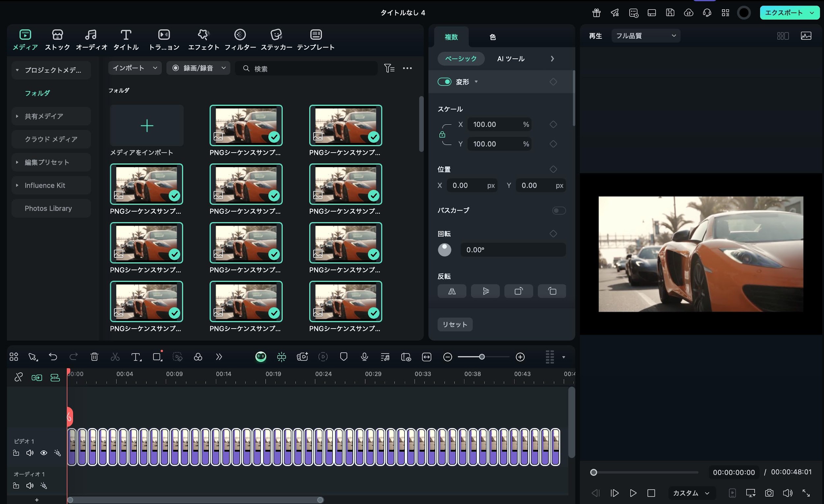Viewport: 824px width, 504px height.
Task: Click the zoom-to-fit timeline icon
Action: pos(427,357)
